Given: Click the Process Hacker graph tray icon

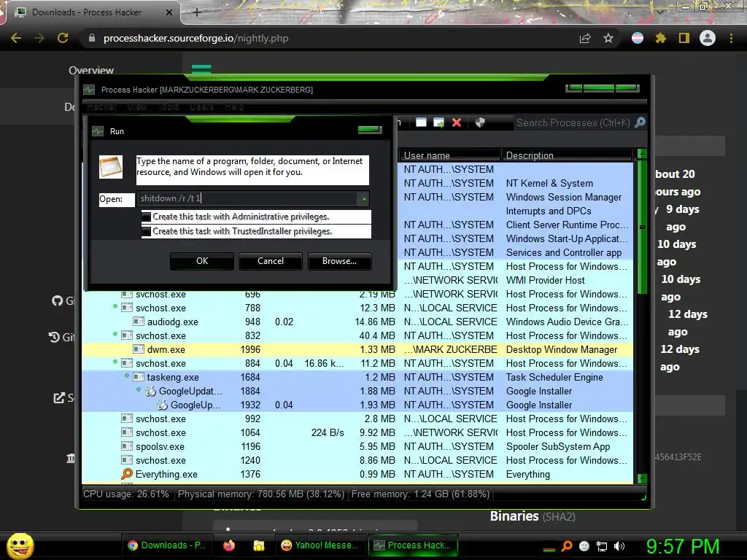Looking at the screenshot, I should [549, 548].
